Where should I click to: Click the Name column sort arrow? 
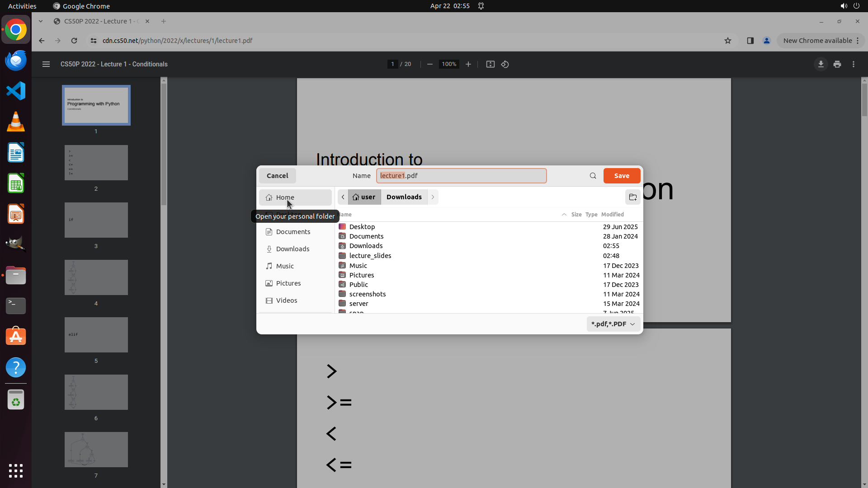point(564,215)
